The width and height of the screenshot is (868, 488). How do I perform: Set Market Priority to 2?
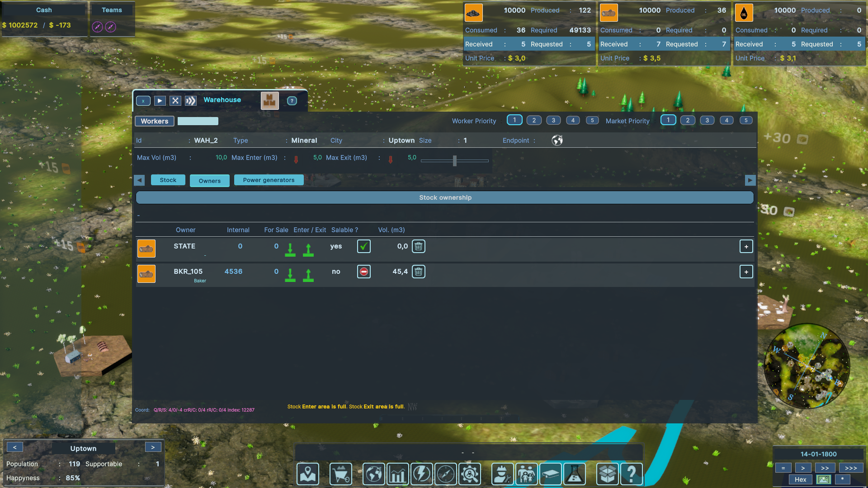coord(688,120)
